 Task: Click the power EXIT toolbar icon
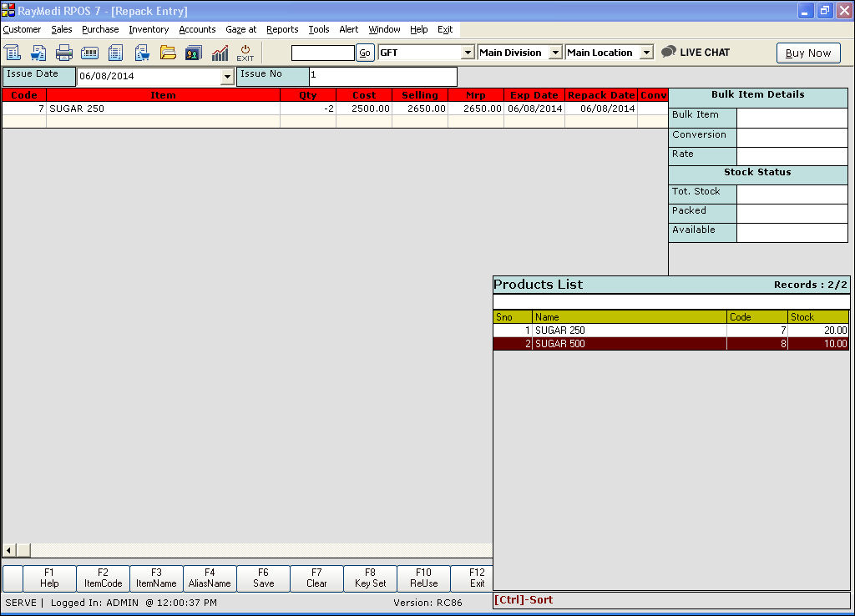click(245, 53)
